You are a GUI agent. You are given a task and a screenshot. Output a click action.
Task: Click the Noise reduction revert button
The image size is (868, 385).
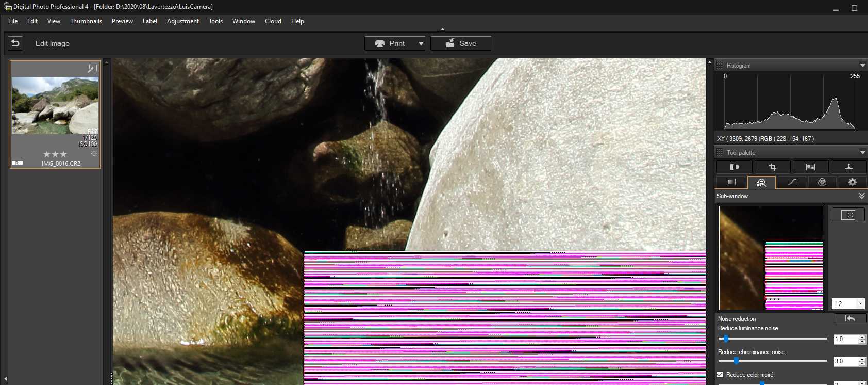pyautogui.click(x=850, y=318)
